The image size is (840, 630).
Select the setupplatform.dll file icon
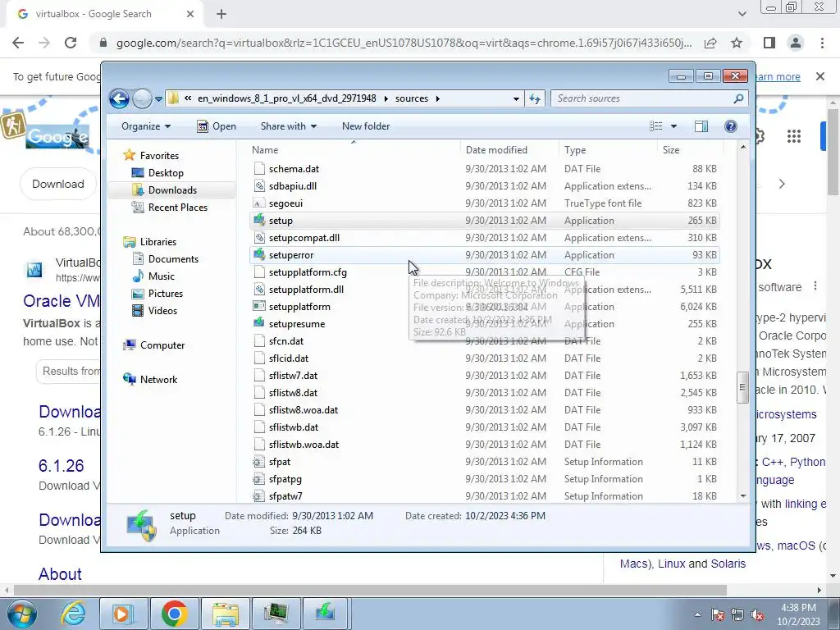(x=259, y=290)
